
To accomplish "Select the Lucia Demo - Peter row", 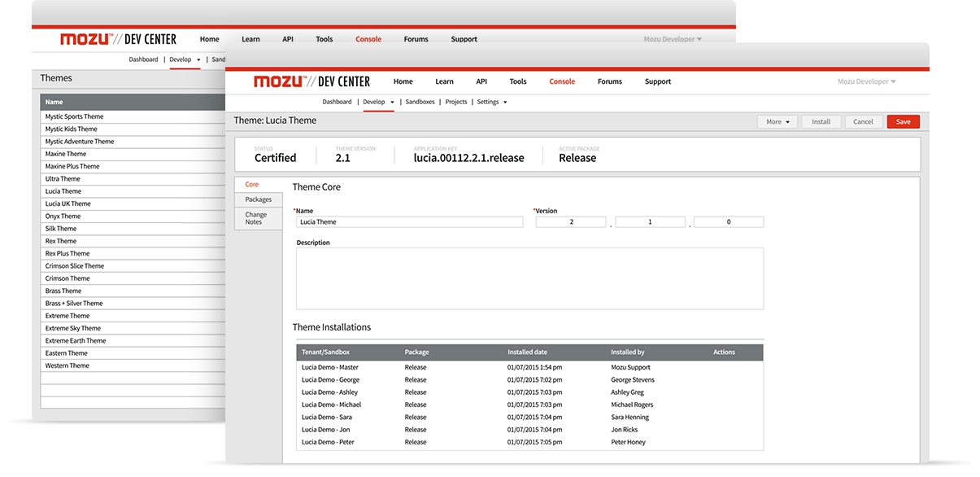I will click(529, 442).
